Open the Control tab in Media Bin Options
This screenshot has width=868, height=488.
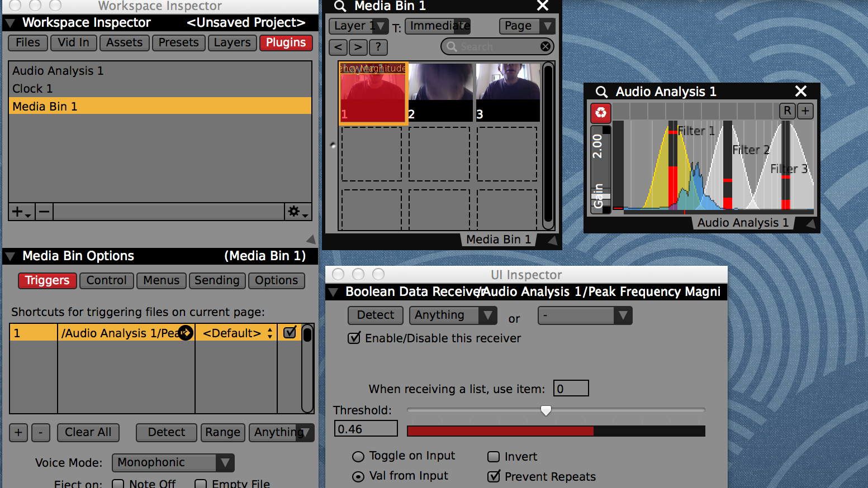[107, 280]
